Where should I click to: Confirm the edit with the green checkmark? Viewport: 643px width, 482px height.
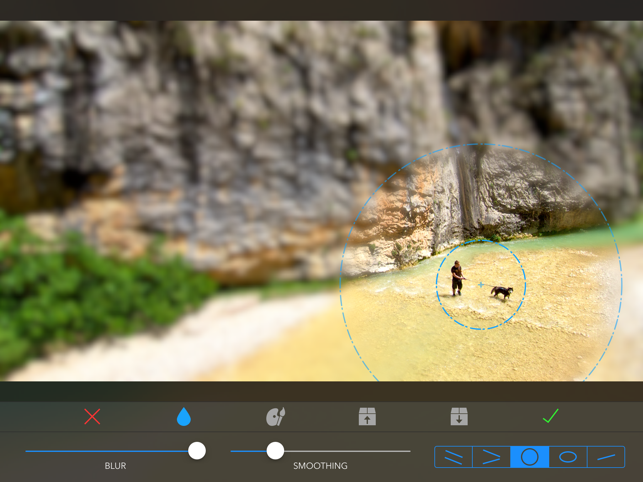(550, 416)
